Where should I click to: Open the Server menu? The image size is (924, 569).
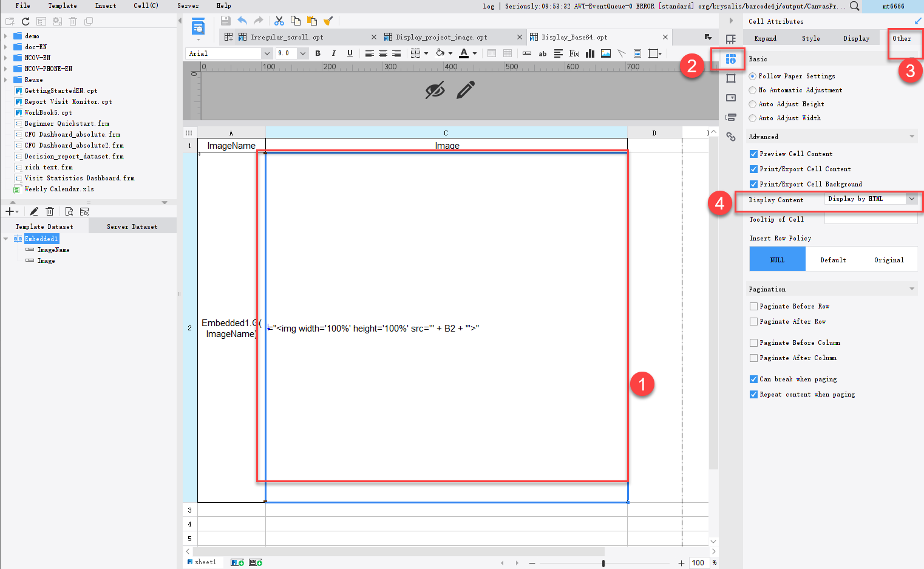click(188, 5)
